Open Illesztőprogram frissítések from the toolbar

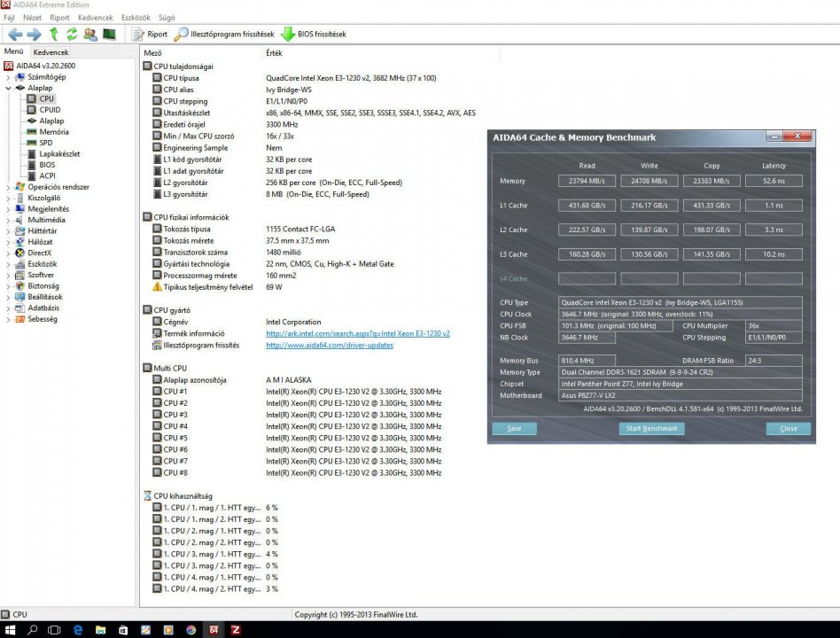(224, 35)
